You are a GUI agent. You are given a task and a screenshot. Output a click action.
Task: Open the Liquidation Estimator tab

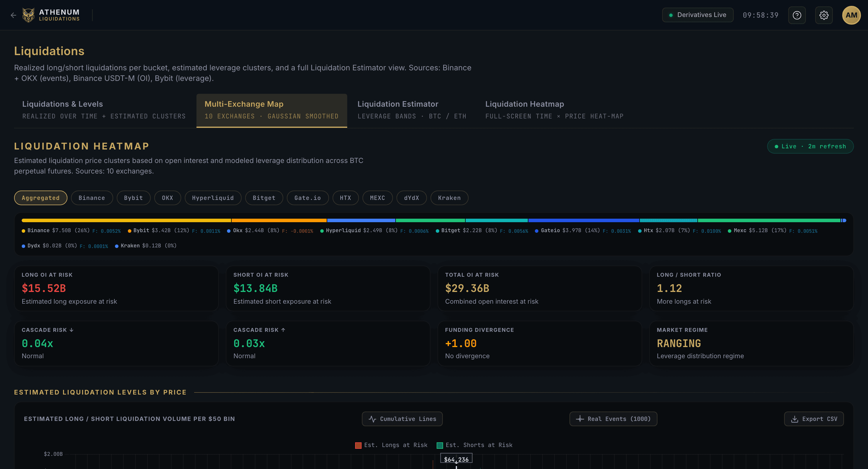412,110
